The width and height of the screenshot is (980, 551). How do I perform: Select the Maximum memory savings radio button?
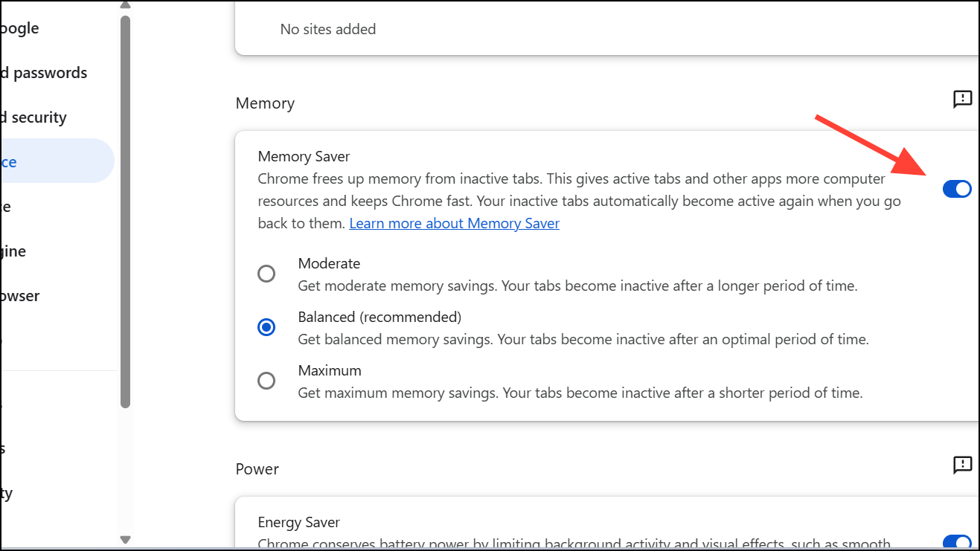coord(266,381)
